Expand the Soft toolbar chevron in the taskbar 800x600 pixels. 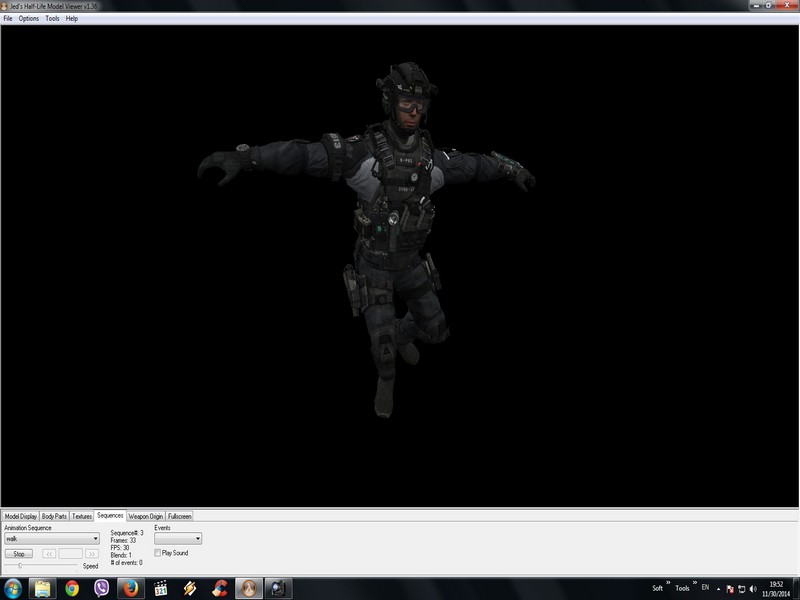coord(668,583)
